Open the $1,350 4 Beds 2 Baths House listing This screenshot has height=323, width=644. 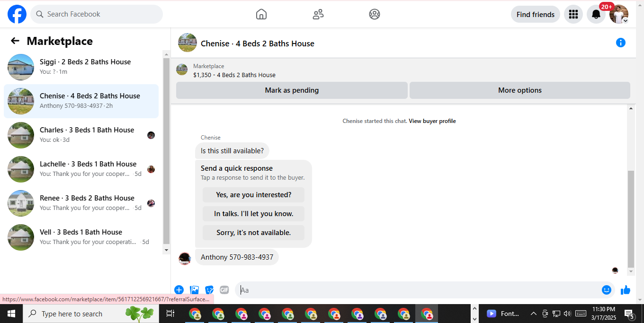234,75
